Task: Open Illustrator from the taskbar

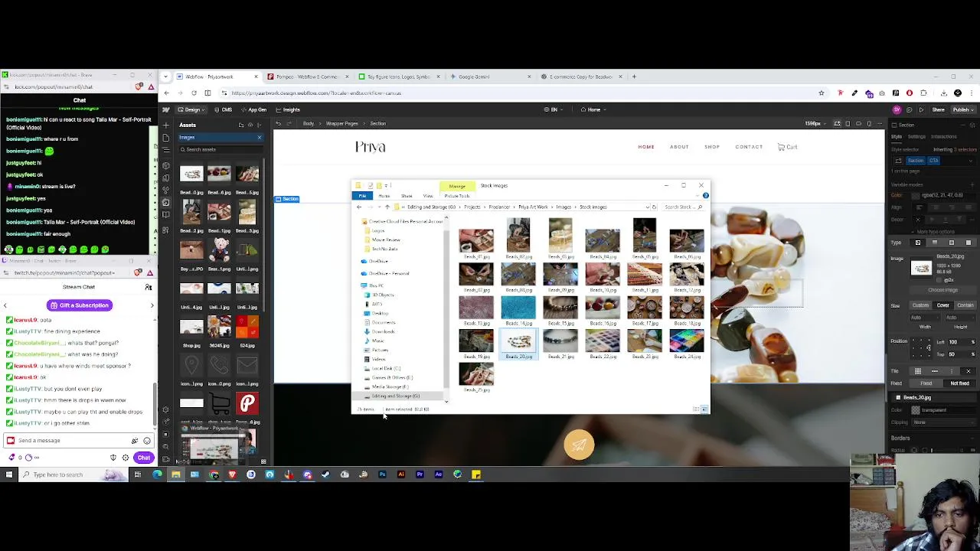Action: 400,474
